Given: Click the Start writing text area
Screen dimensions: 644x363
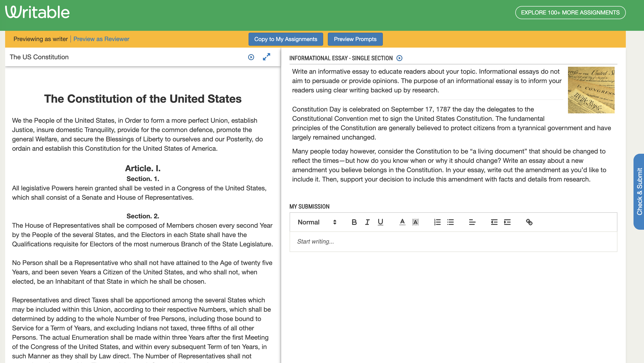Looking at the screenshot, I should tap(453, 242).
